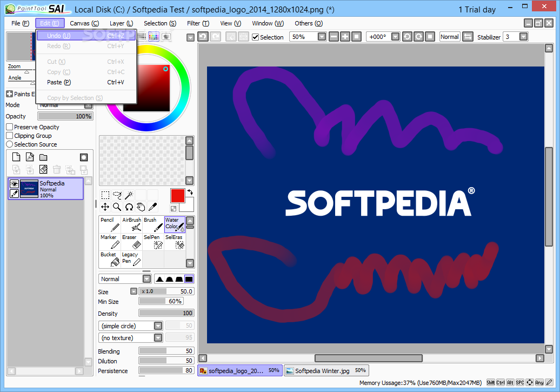Switch to the softpedia_logo_20... tab

point(240,370)
